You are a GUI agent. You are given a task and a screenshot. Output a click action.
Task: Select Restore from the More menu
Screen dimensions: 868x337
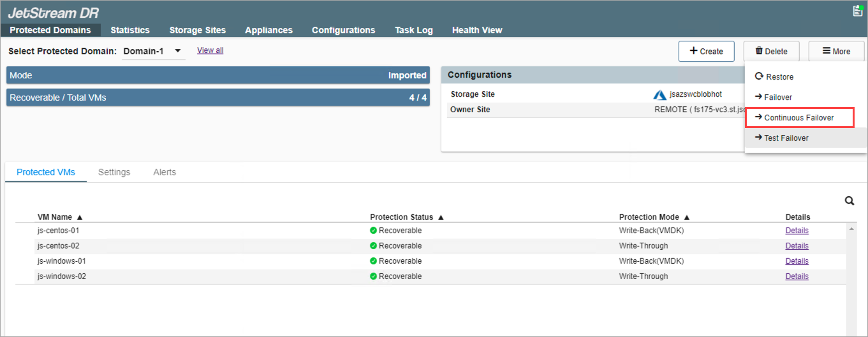coord(779,77)
